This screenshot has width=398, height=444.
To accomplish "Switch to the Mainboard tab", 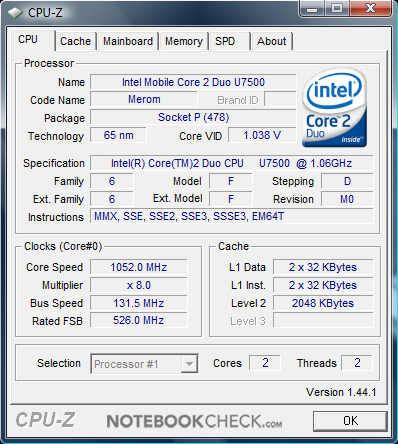I will (x=128, y=41).
